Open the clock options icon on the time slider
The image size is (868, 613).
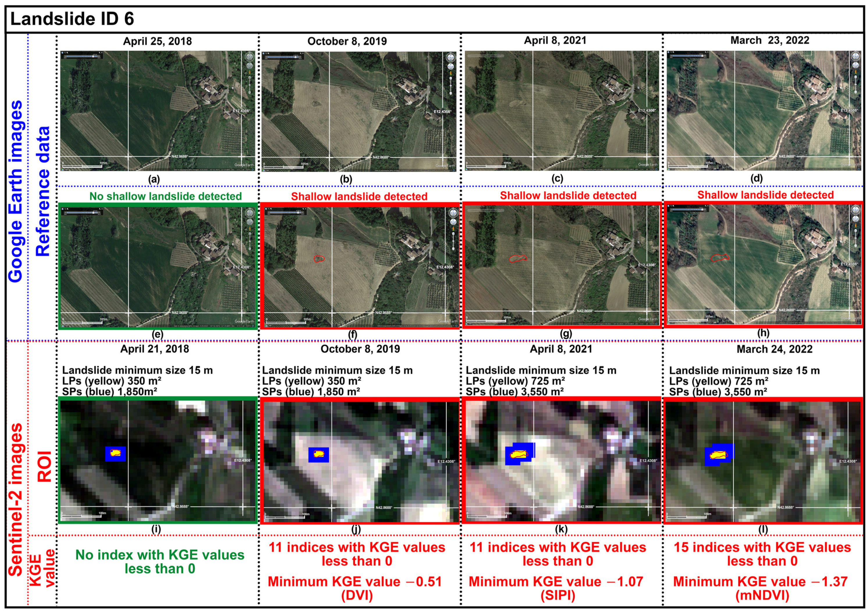click(x=62, y=53)
